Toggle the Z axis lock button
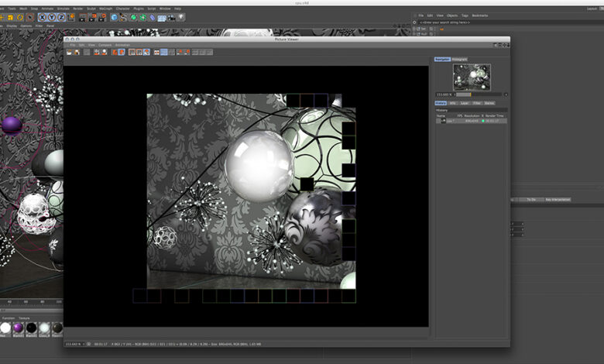The height and width of the screenshot is (364, 604). 60,17
